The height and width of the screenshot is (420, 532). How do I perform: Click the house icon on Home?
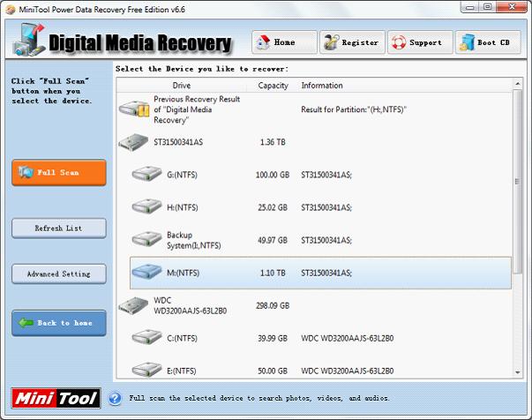pyautogui.click(x=263, y=42)
